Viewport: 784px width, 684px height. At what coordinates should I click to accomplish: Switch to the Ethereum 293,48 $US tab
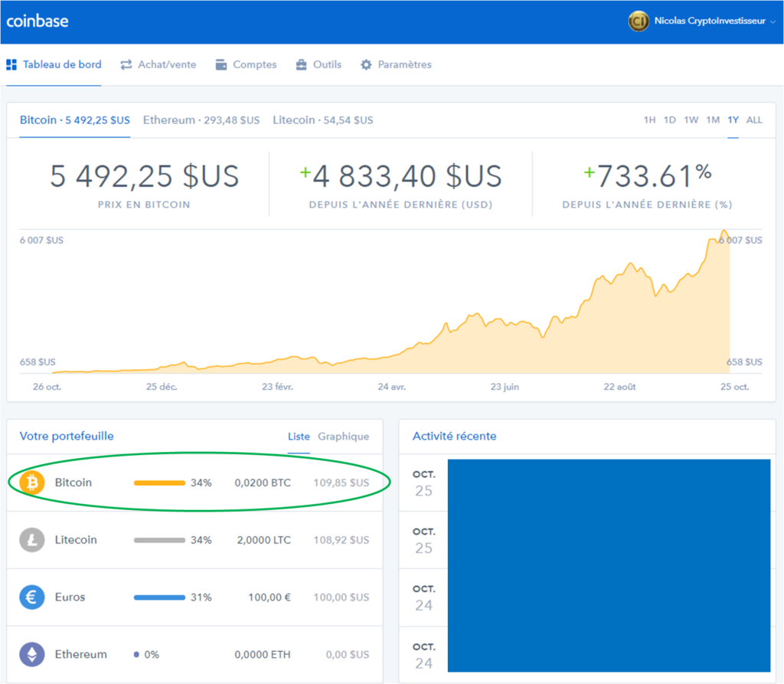[x=201, y=120]
